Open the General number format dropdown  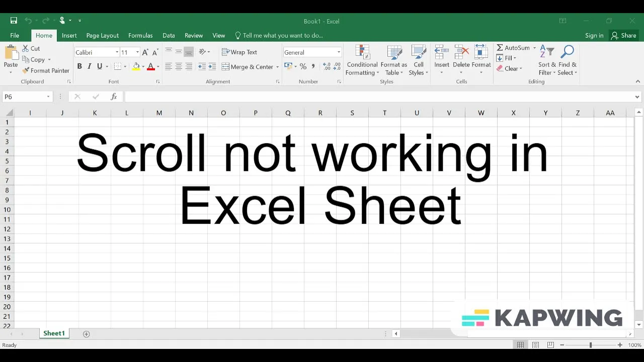(x=339, y=52)
